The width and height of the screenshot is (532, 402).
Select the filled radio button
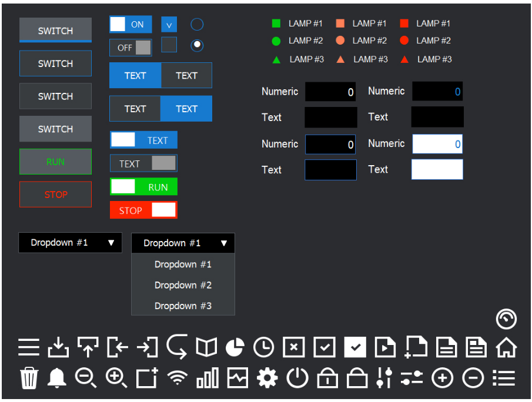pos(197,45)
